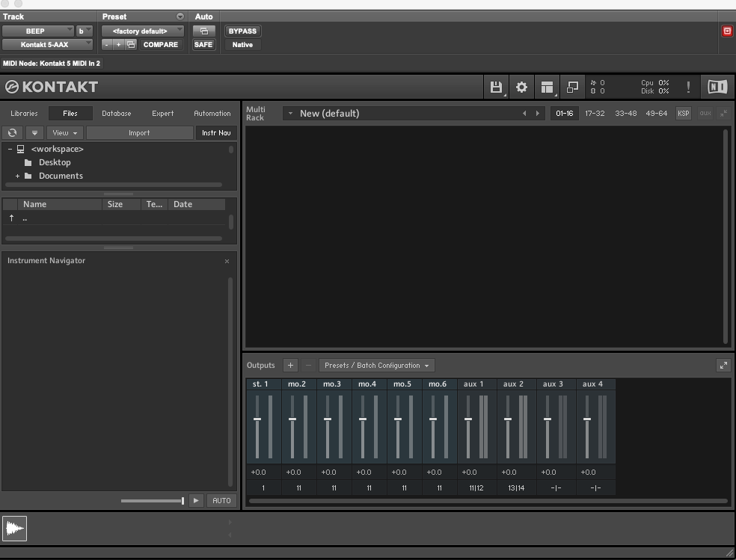Show instrument page 17-32
The width and height of the screenshot is (736, 560).
(x=595, y=114)
